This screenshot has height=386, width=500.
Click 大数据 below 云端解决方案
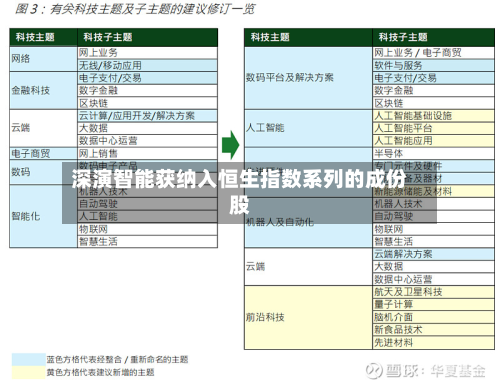pos(433,267)
